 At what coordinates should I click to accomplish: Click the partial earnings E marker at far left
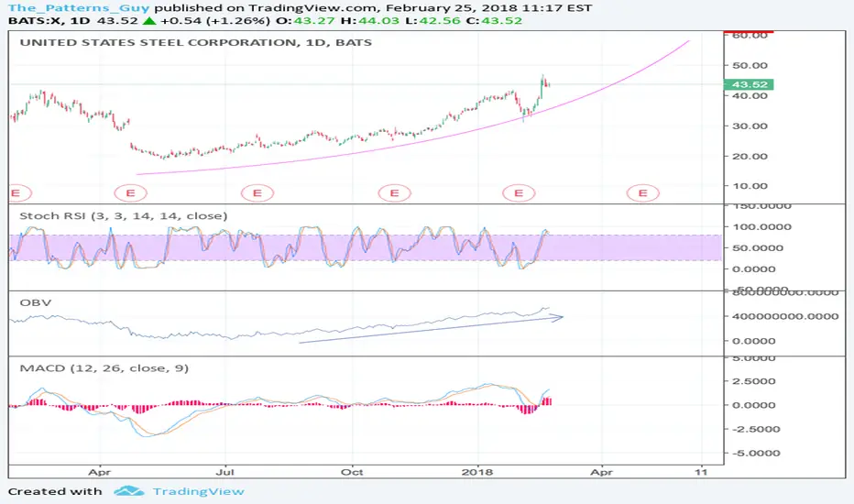(20, 192)
